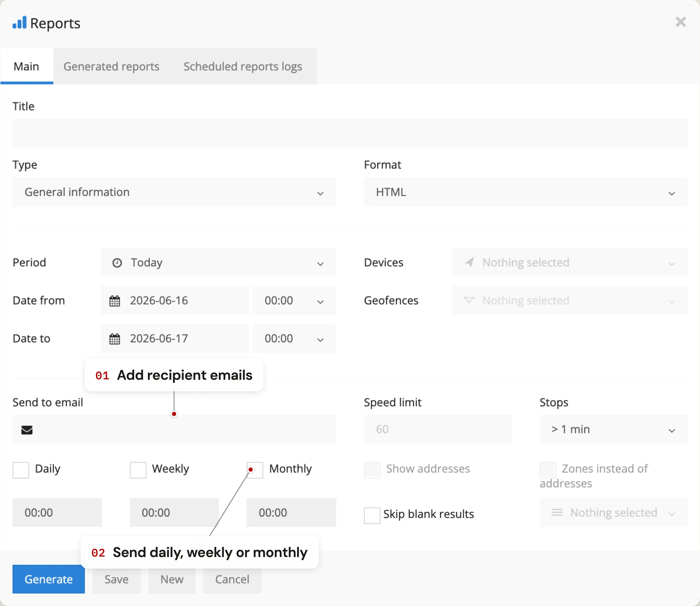Image resolution: width=700 pixels, height=606 pixels.
Task: Open the Generated reports tab
Action: [111, 66]
